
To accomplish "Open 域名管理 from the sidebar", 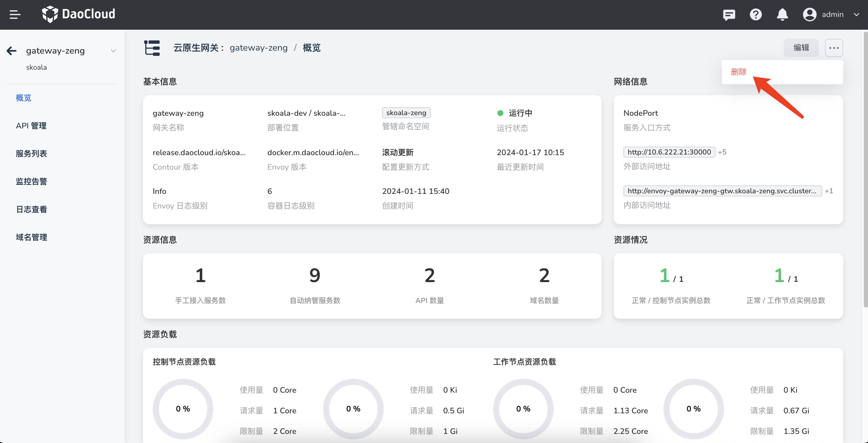I will pos(31,237).
